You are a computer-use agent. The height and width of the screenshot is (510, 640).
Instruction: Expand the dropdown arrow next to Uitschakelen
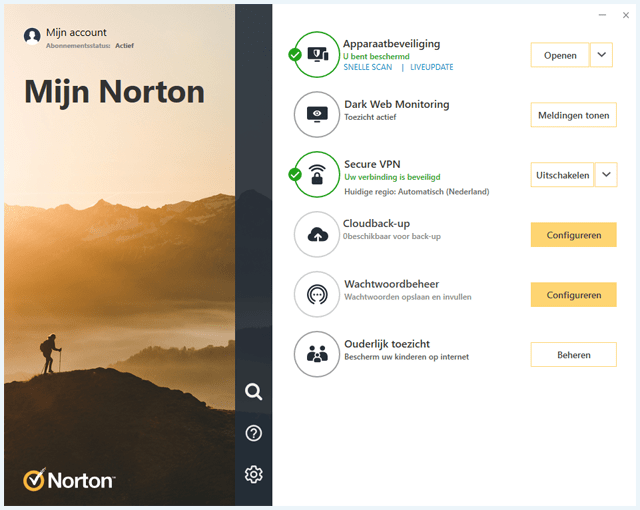coord(606,175)
